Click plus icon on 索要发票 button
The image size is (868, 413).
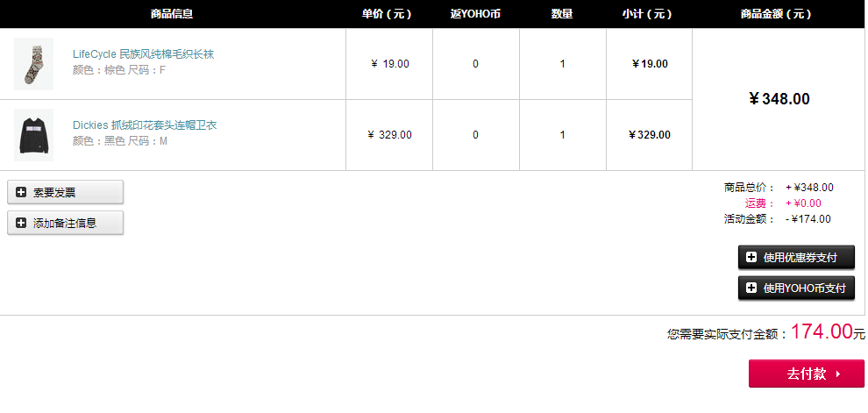click(x=21, y=193)
